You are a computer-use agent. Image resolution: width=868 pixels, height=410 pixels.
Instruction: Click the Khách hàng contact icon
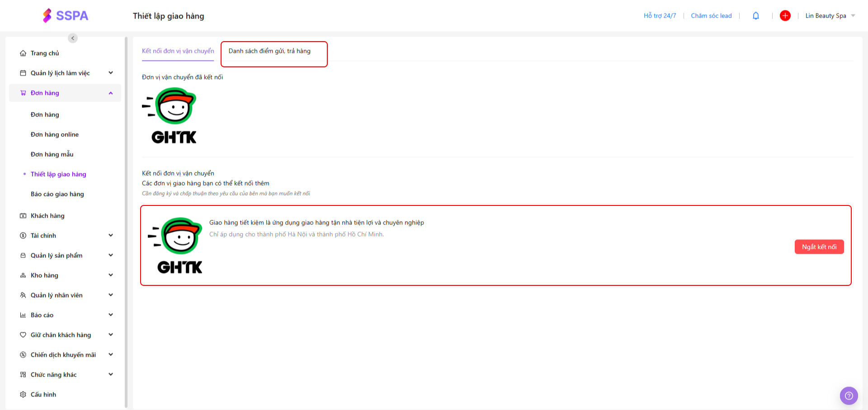click(23, 216)
